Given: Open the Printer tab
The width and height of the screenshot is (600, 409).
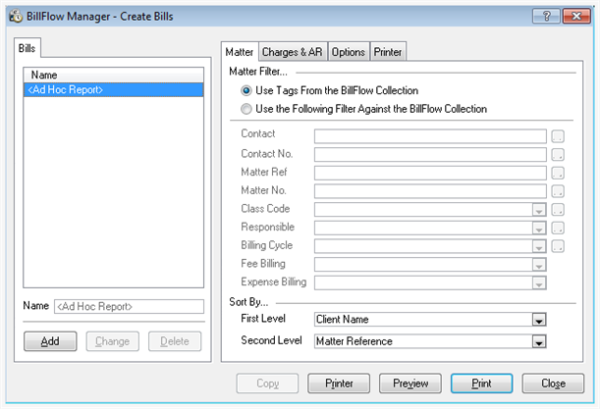Looking at the screenshot, I should coord(388,52).
